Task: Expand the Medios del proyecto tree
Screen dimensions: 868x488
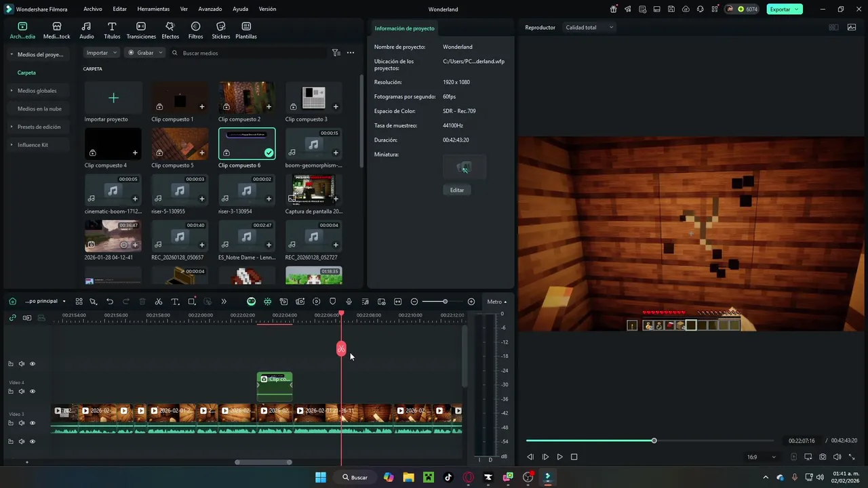Action: [12, 54]
